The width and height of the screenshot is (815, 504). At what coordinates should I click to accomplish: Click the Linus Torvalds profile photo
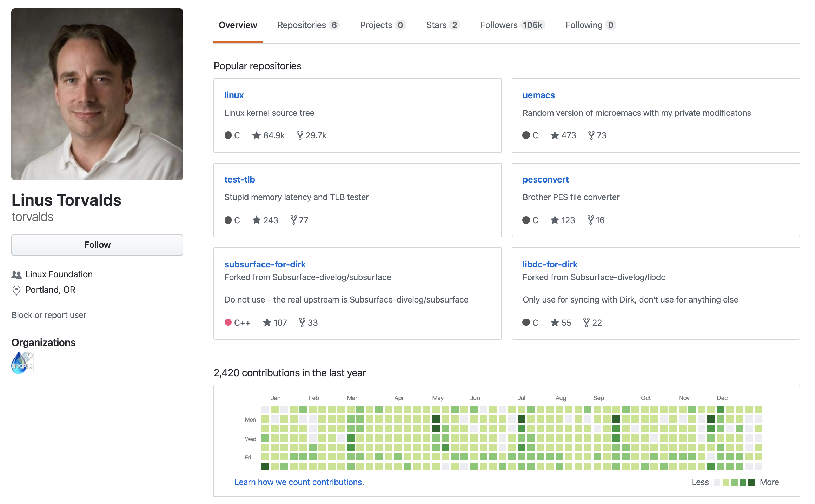(97, 94)
